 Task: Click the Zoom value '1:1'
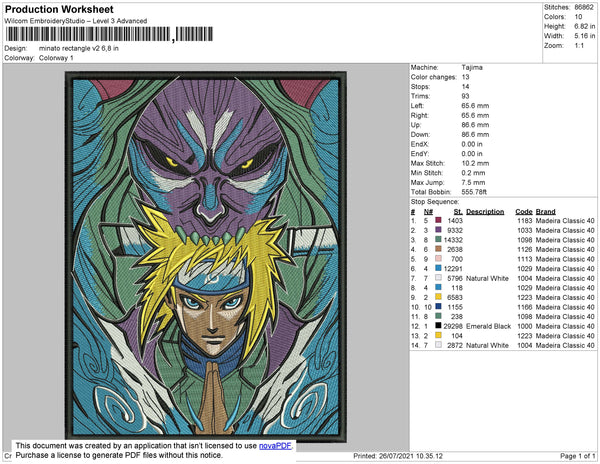tap(579, 46)
